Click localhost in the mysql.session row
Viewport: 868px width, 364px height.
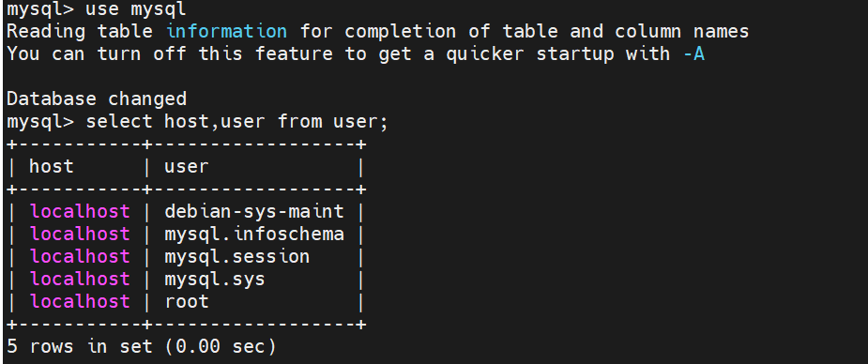click(80, 257)
